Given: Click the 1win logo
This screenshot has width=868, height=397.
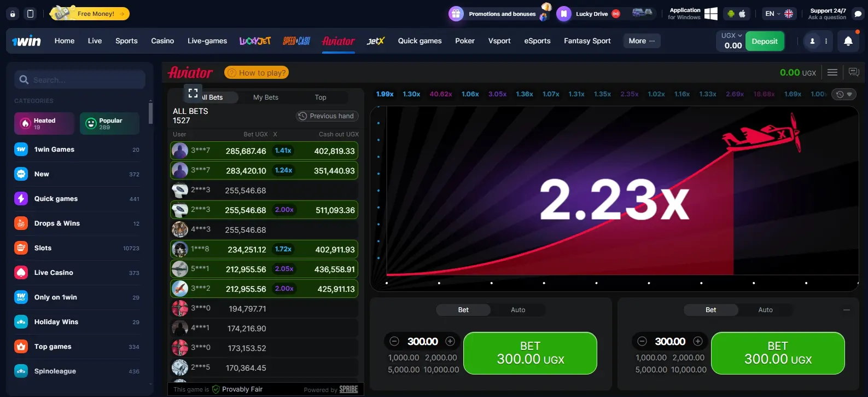Looking at the screenshot, I should 26,41.
